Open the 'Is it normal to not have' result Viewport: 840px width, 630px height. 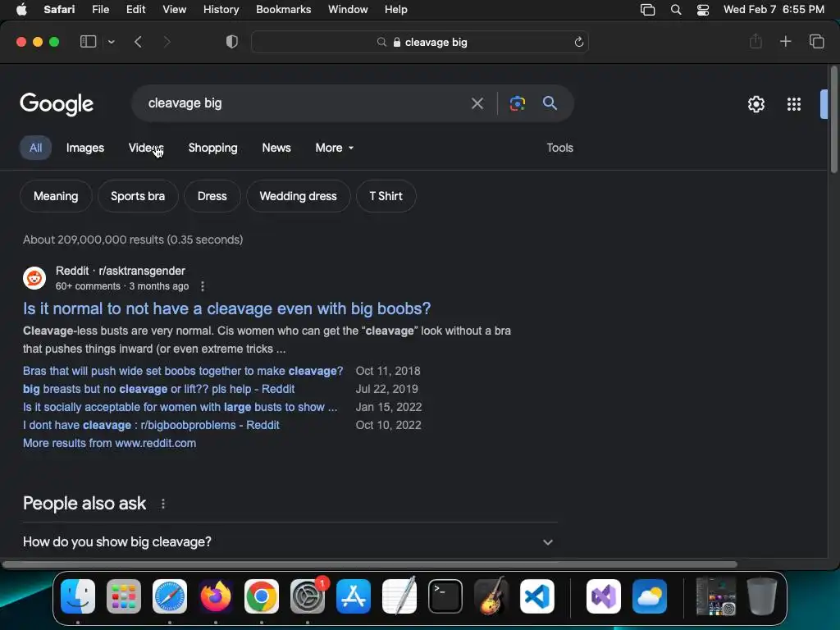(x=226, y=308)
